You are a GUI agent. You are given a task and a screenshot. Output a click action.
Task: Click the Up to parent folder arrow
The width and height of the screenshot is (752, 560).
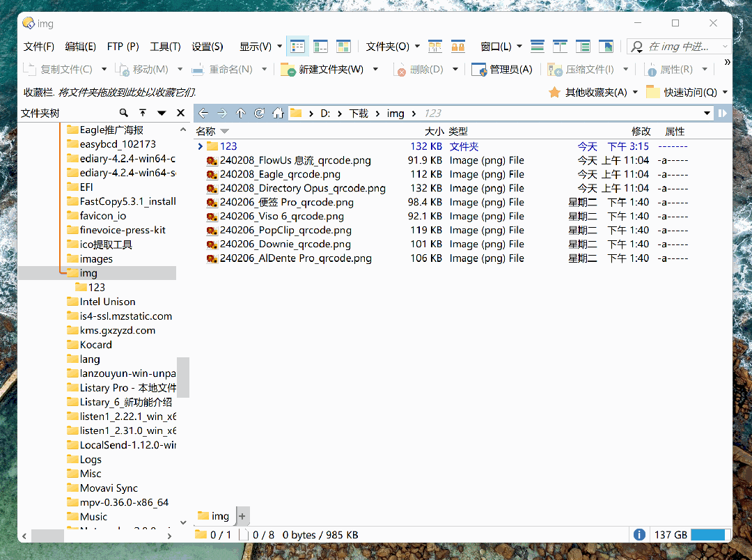point(241,114)
